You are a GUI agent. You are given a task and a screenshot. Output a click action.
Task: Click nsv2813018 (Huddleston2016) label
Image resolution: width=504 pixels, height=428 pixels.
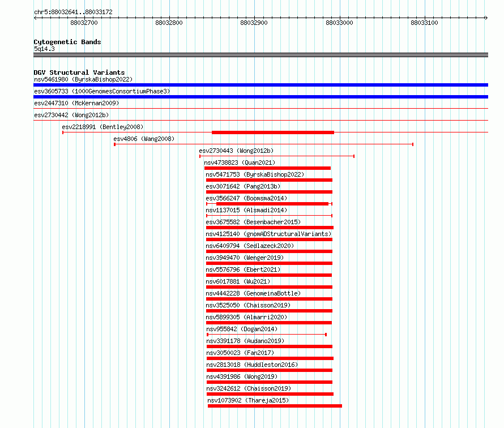pyautogui.click(x=252, y=365)
